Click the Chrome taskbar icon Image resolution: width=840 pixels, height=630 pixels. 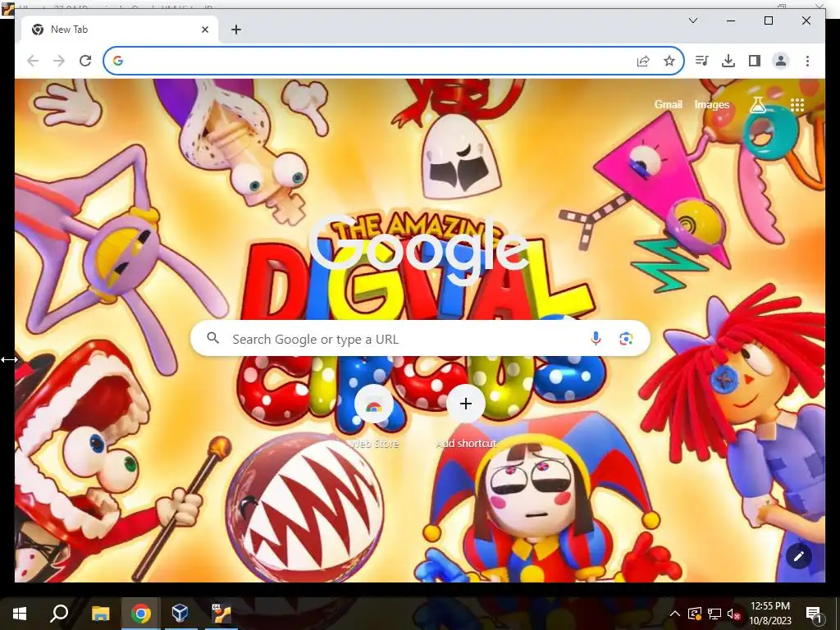click(140, 614)
